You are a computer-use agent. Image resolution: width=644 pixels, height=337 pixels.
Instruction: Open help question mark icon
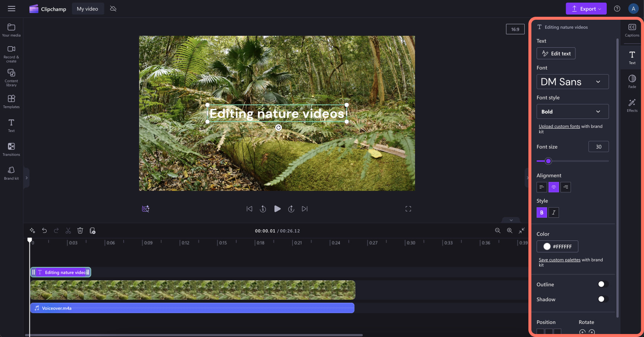tap(617, 9)
